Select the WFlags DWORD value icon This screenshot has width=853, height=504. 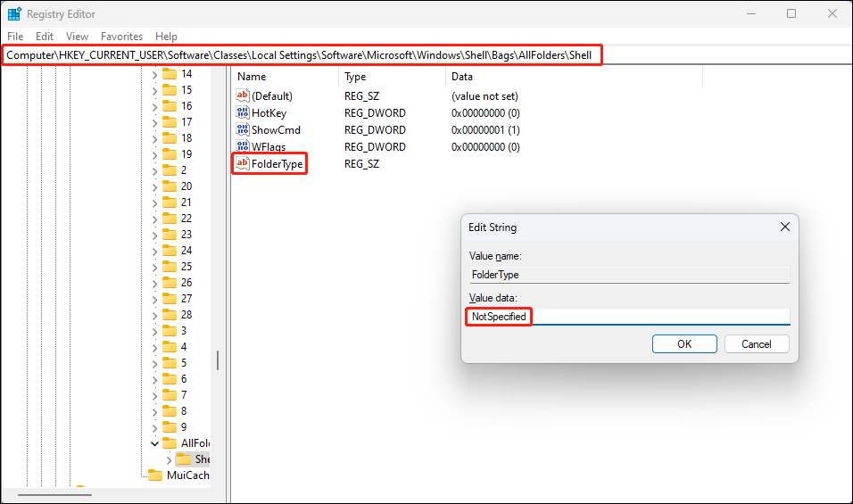click(x=242, y=146)
